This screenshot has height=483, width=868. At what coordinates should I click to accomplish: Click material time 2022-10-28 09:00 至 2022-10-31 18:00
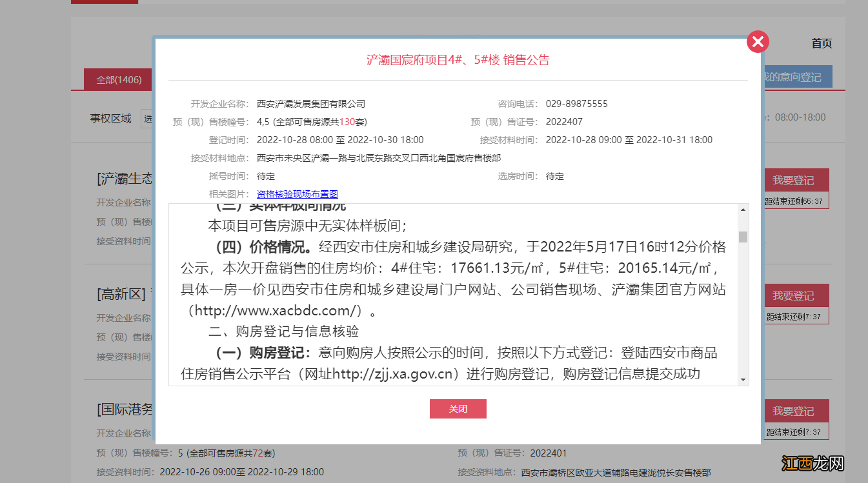click(x=629, y=140)
